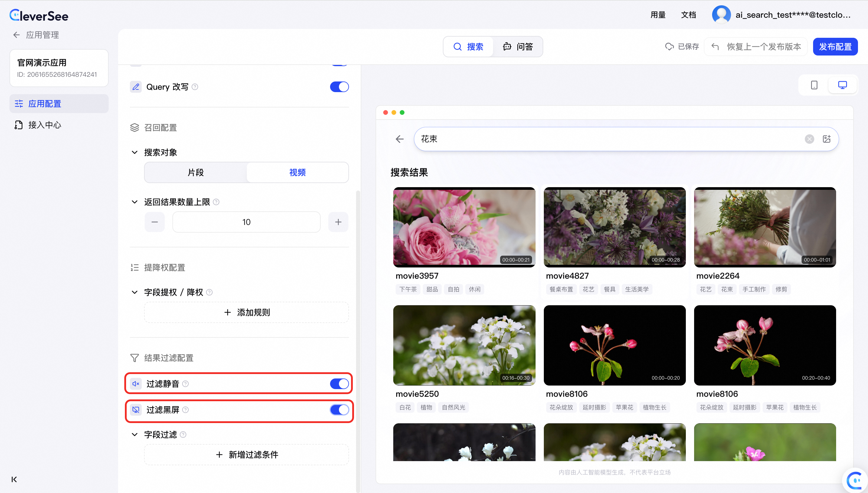Switch to the 问答 tab

click(518, 47)
